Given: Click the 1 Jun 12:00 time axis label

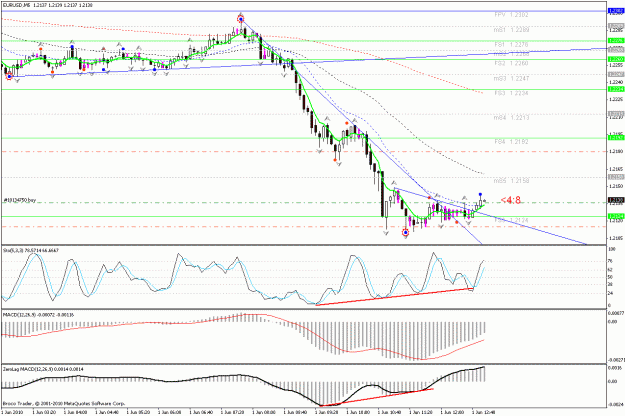Looking at the screenshot, I should tap(450, 412).
